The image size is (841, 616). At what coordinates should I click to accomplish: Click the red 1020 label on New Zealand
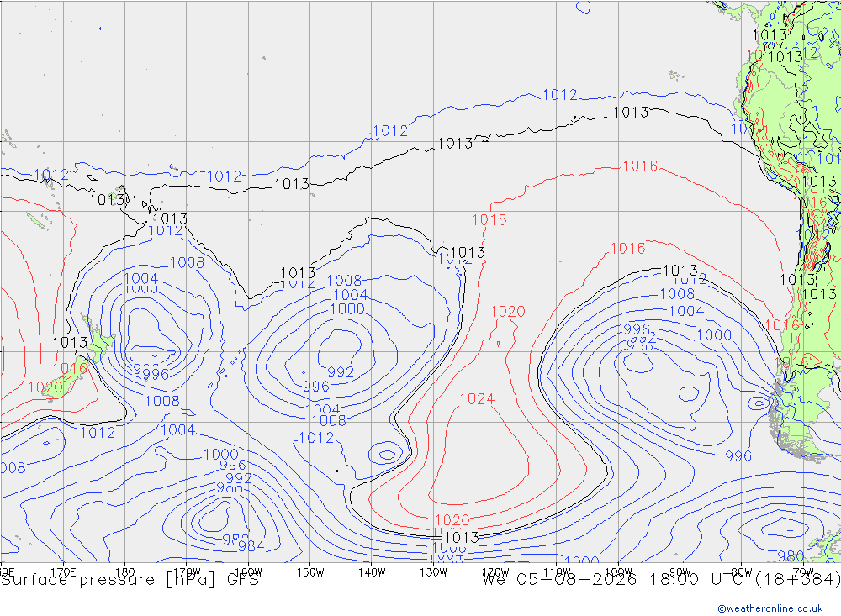coord(45,387)
